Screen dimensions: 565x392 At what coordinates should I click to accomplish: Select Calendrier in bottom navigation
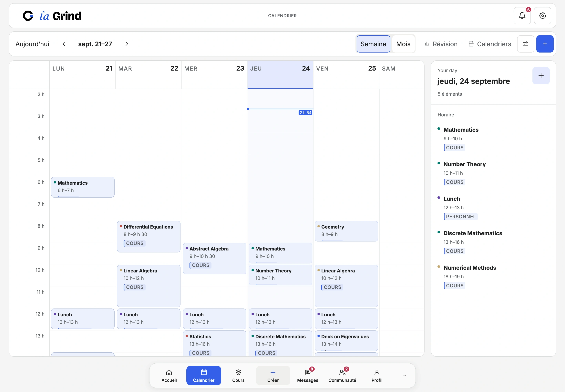(x=204, y=376)
